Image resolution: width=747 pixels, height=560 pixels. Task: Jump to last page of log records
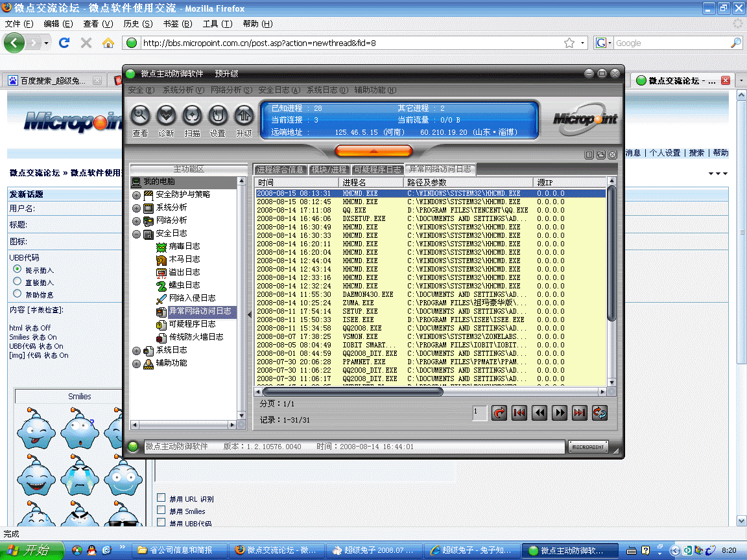579,413
